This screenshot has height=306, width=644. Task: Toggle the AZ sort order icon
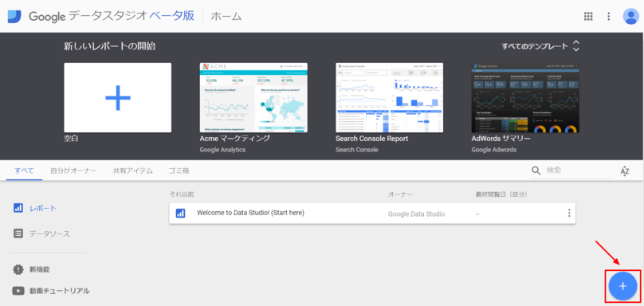[x=625, y=171]
